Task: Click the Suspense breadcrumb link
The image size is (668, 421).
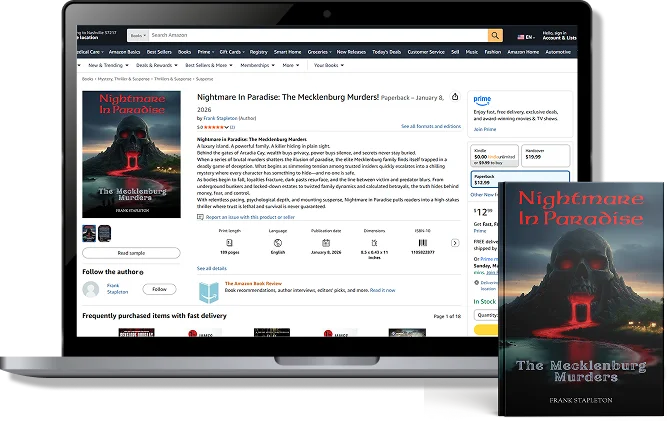Action: tap(204, 79)
